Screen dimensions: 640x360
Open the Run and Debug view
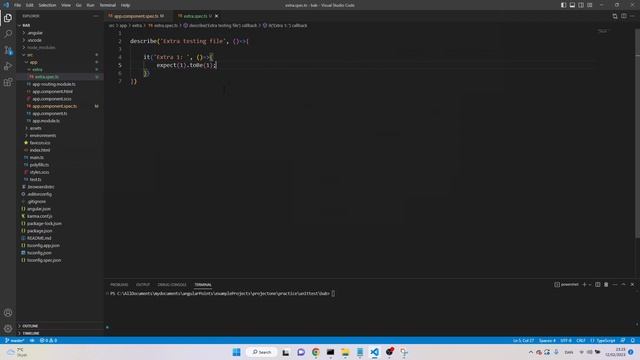tap(8, 66)
